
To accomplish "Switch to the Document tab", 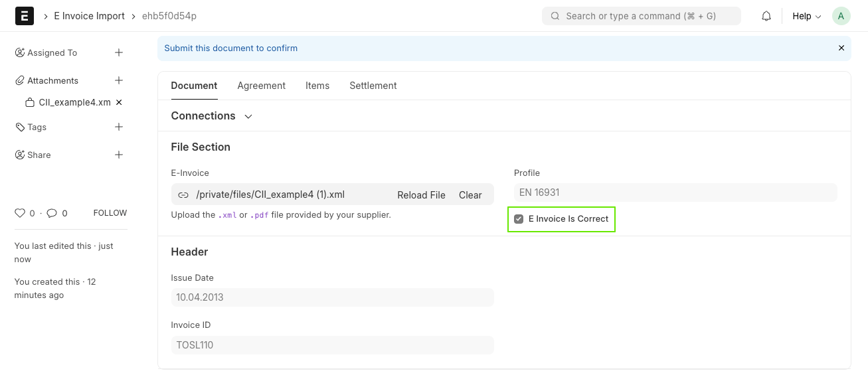I will [x=194, y=86].
